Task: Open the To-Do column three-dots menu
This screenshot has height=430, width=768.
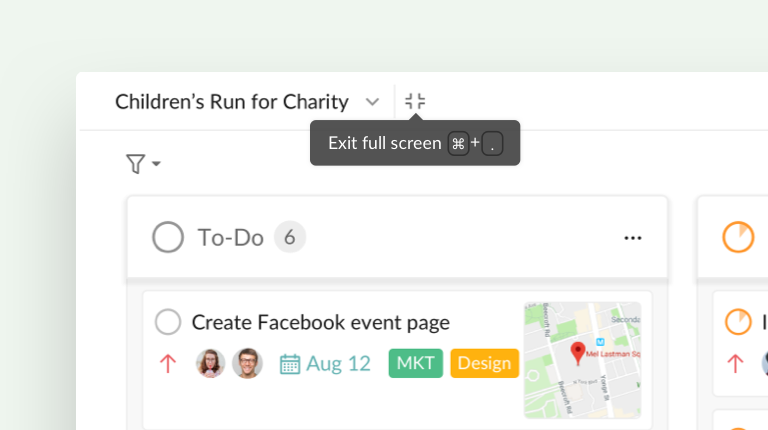Action: (633, 238)
